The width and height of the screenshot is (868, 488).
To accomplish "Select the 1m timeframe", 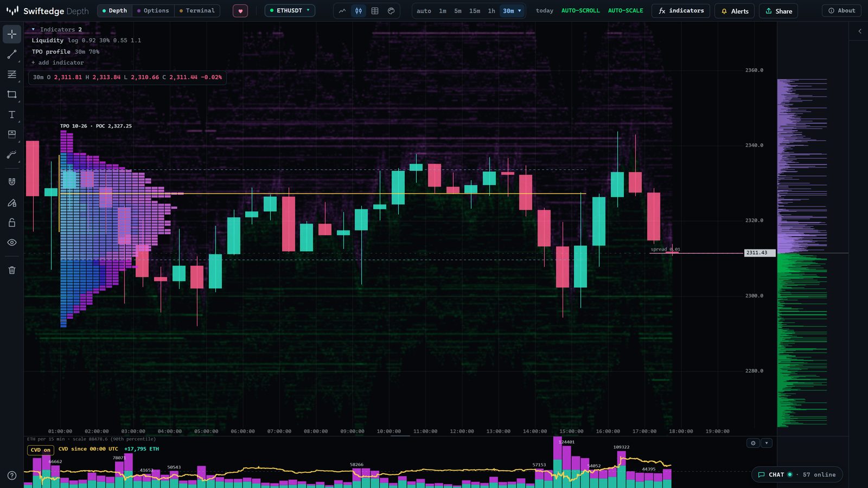I will 443,11.
